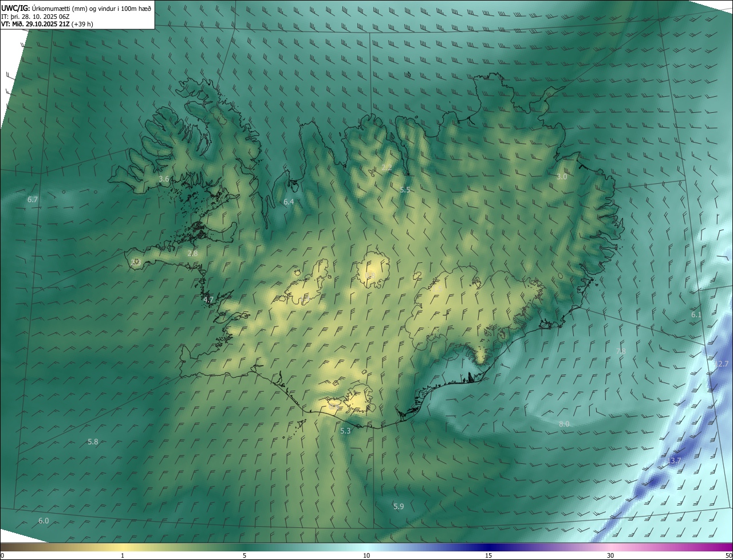Screen dimensions: 733x560
Task: Click the 8.0 value south of Vatnajökull
Action: click(x=564, y=424)
